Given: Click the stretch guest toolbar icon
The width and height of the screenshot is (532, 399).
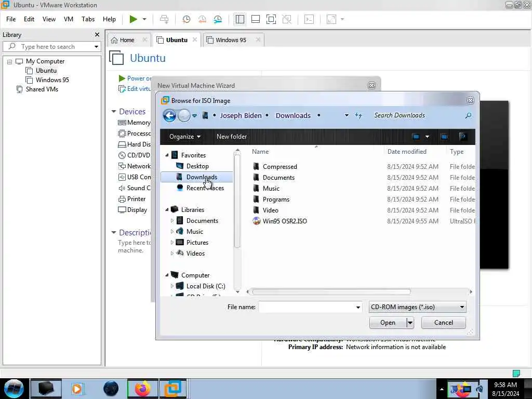Looking at the screenshot, I should (331, 19).
